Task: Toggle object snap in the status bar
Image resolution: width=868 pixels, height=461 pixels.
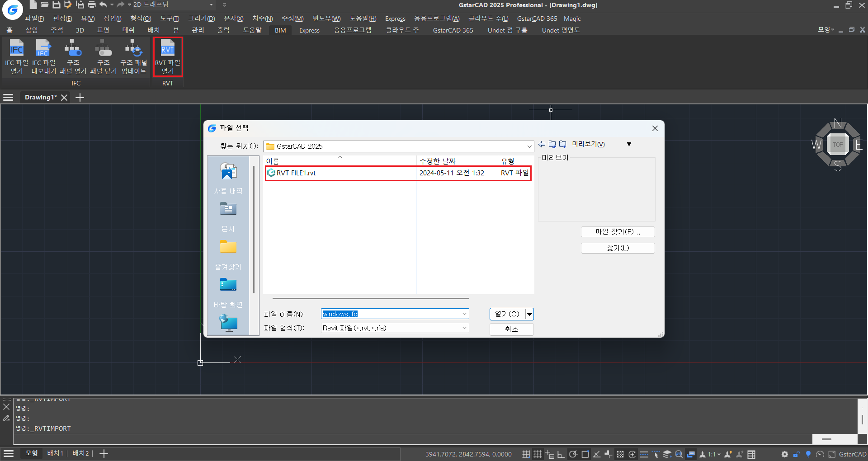Action: point(585,454)
